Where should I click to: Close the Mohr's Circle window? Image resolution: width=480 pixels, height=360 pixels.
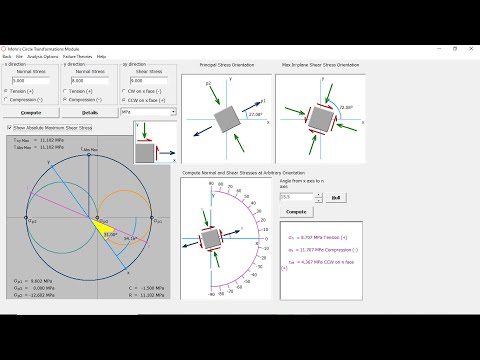(x=471, y=49)
